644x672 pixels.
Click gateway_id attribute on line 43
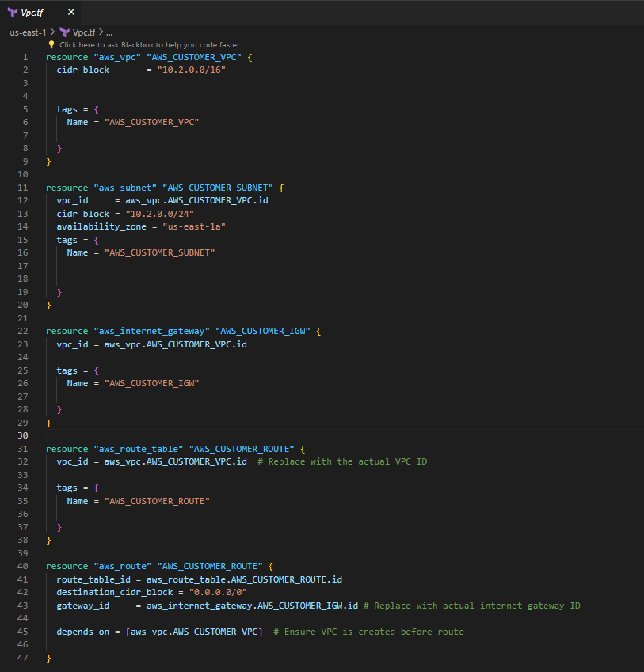click(x=82, y=606)
